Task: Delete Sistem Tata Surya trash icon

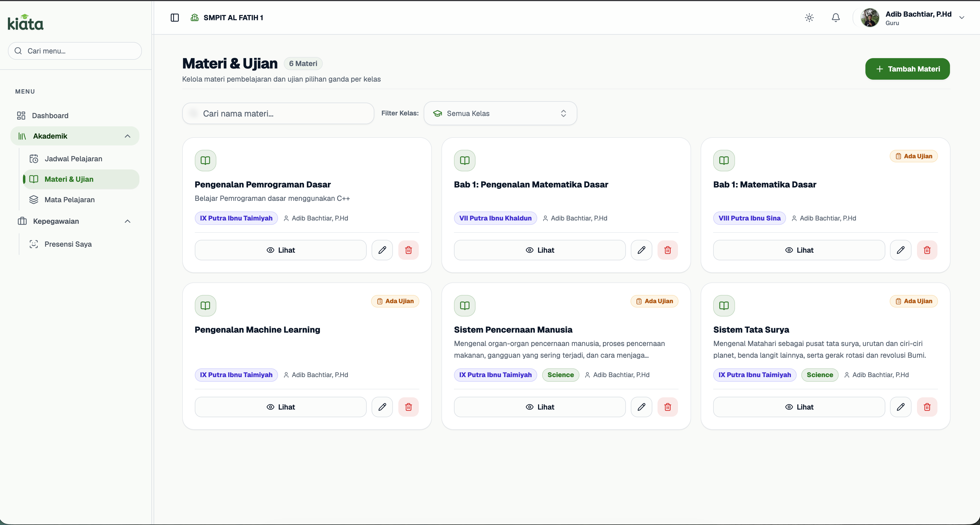Action: (927, 407)
